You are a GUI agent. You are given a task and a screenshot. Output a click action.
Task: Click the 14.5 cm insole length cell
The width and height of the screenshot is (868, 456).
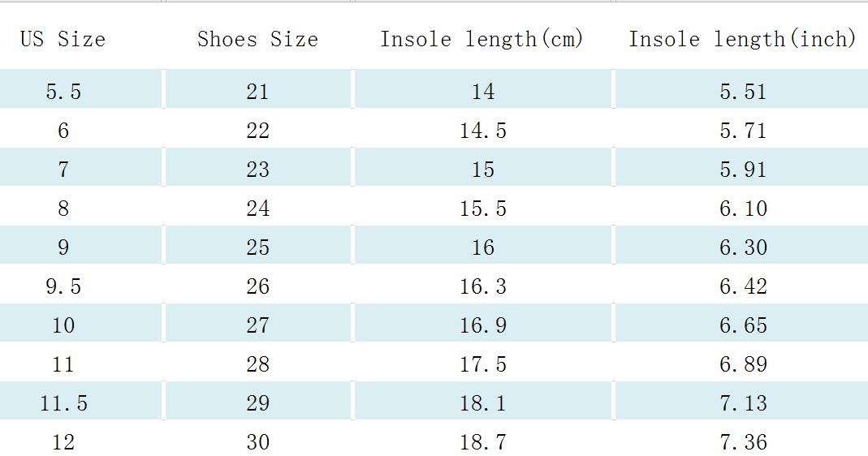tap(483, 131)
